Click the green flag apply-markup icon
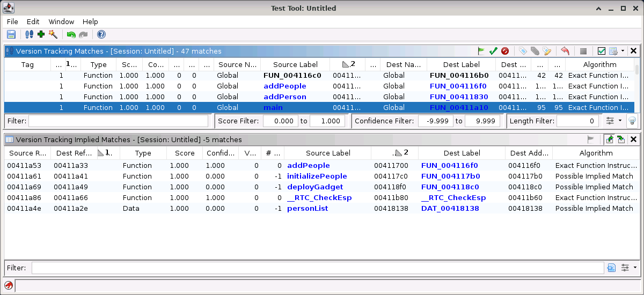Screen dimensions: 644x295 [481, 51]
